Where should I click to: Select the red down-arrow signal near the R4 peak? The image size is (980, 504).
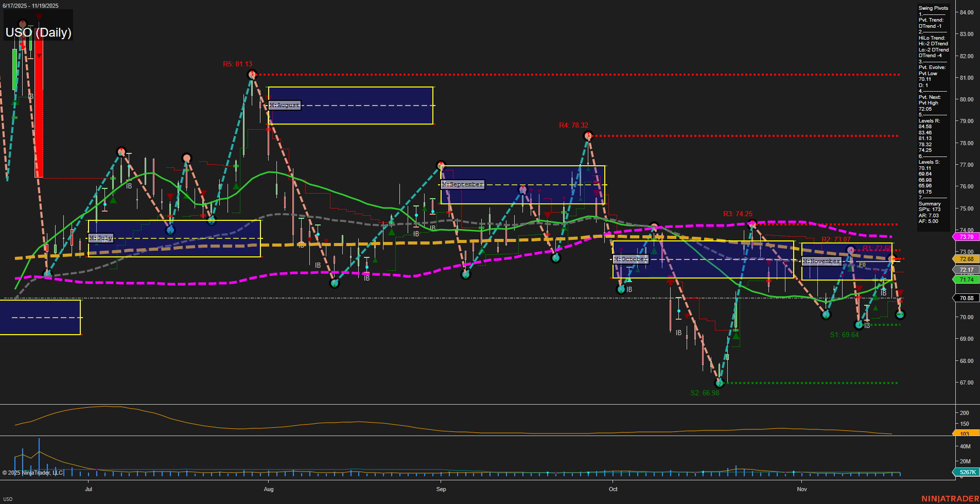pos(588,132)
